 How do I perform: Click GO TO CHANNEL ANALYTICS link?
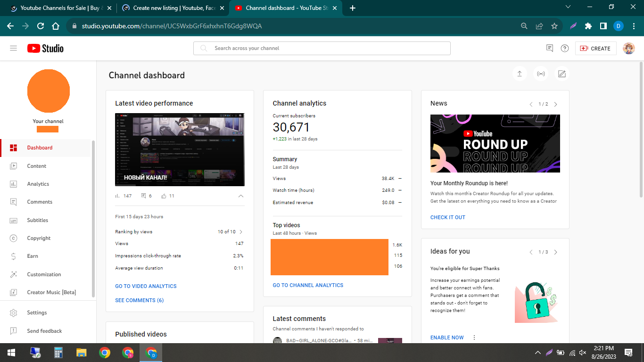coord(308,285)
